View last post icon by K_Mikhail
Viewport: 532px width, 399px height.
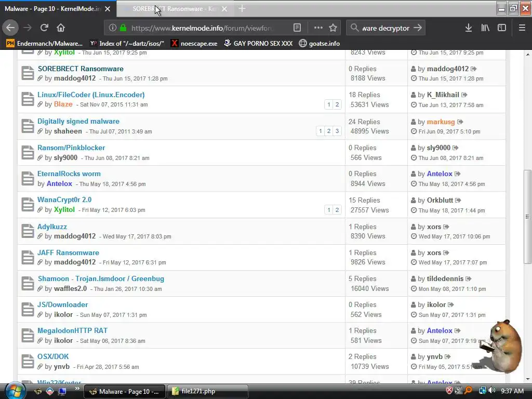[464, 95]
